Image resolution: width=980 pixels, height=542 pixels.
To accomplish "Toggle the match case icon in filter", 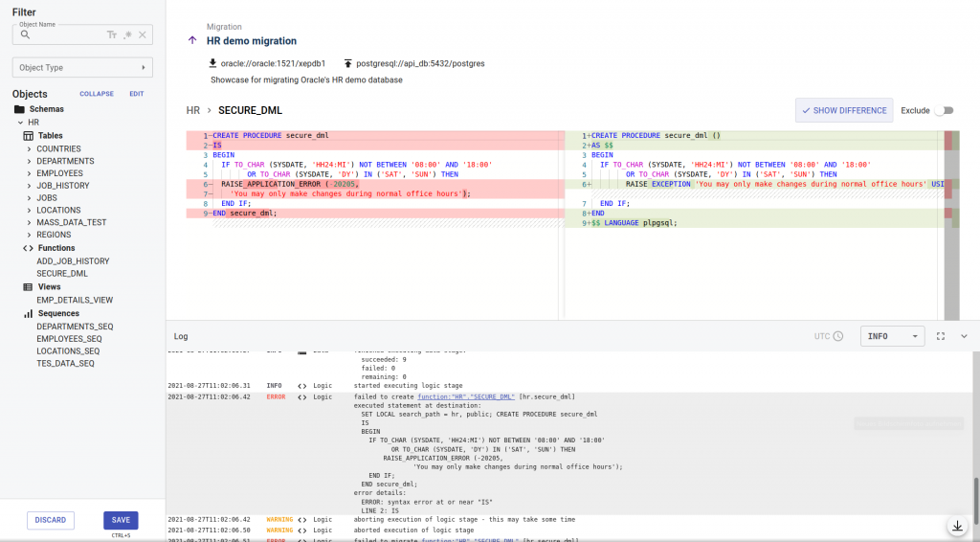I will tap(112, 35).
